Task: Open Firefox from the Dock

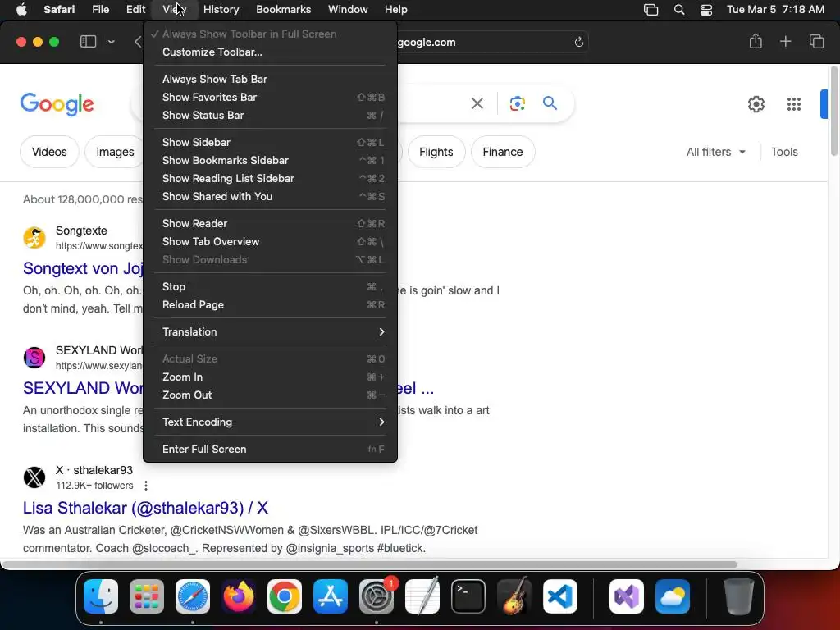Action: pyautogui.click(x=239, y=596)
